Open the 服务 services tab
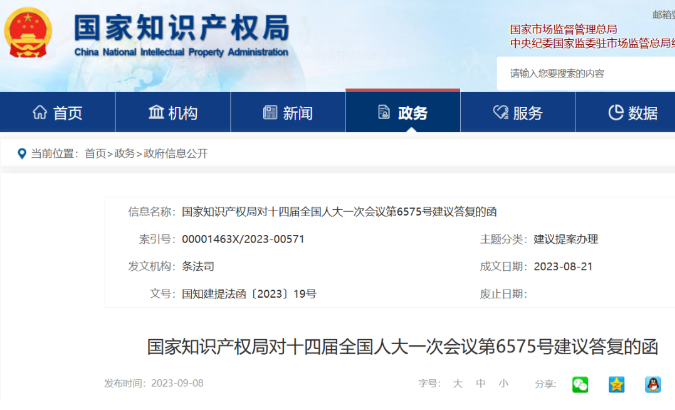Image resolution: width=675 pixels, height=410 pixels. (x=517, y=113)
